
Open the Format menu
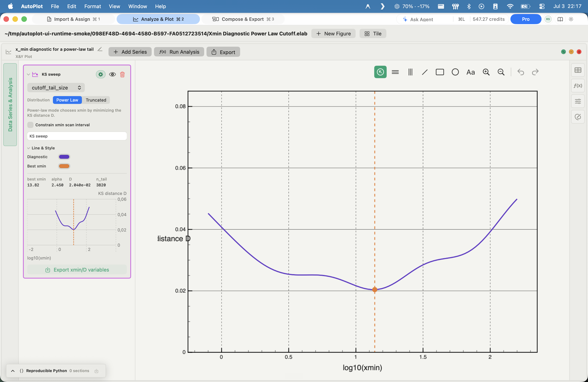92,6
